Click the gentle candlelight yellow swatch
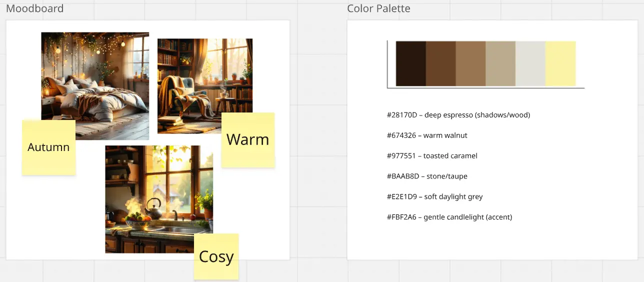Screen dimensions: 644x282 [x=560, y=63]
